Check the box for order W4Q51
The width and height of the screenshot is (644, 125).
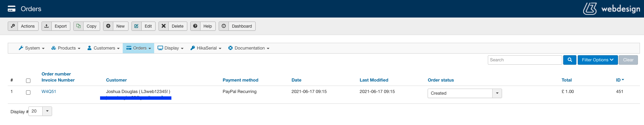[x=28, y=92]
